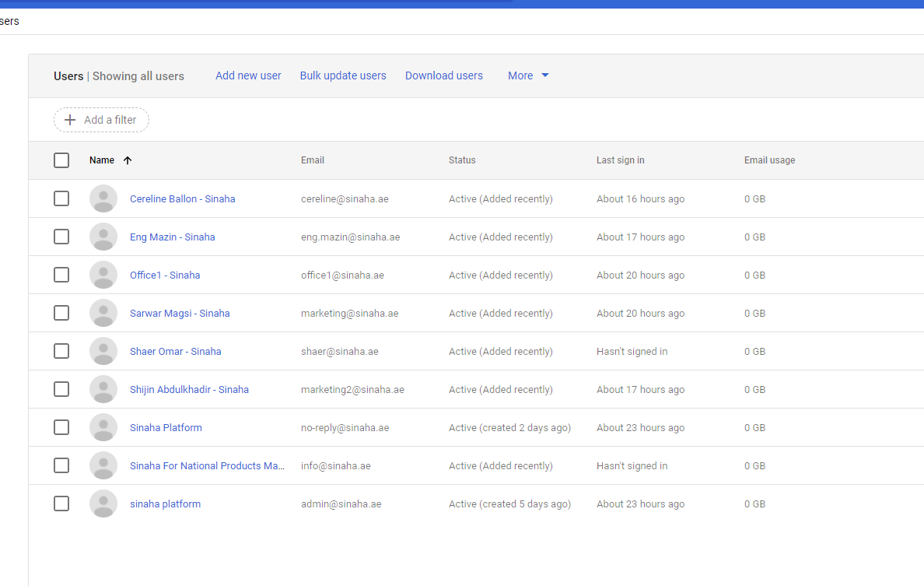Select checkbox for Eng Mazin row
Viewport: 924px width, 586px height.
(61, 237)
